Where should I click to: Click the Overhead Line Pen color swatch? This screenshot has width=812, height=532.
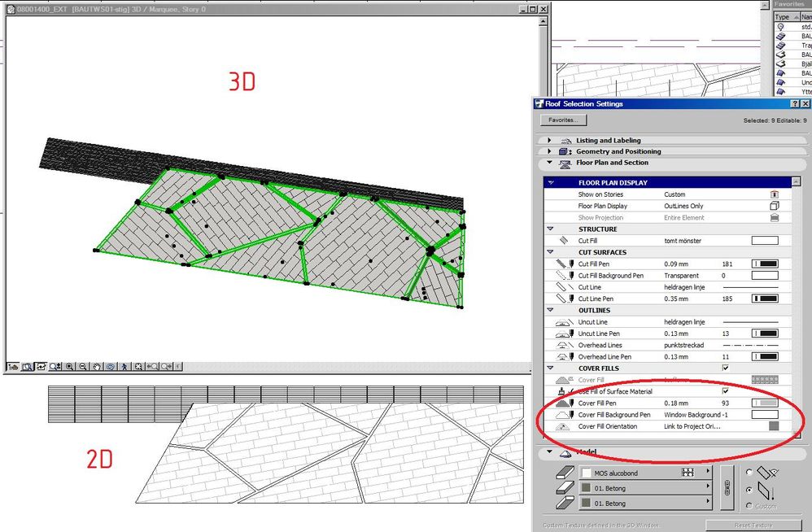tap(765, 356)
